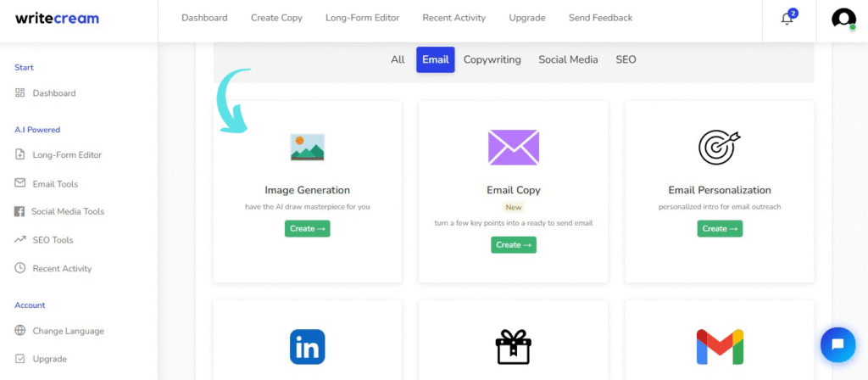This screenshot has width=868, height=380.
Task: Click the Image Generation picture icon
Action: pyautogui.click(x=307, y=148)
